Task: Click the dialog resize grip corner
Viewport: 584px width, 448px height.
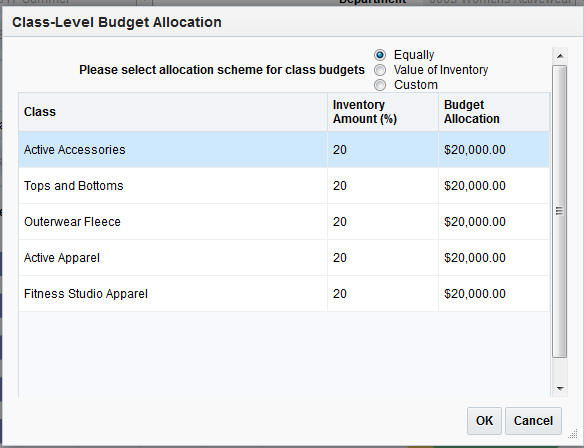Action: 574,434
